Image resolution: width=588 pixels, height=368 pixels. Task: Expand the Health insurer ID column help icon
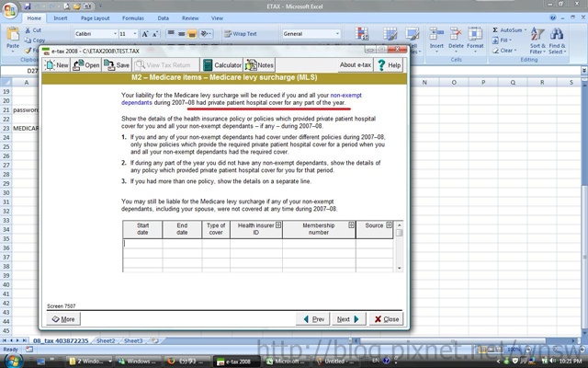click(278, 224)
